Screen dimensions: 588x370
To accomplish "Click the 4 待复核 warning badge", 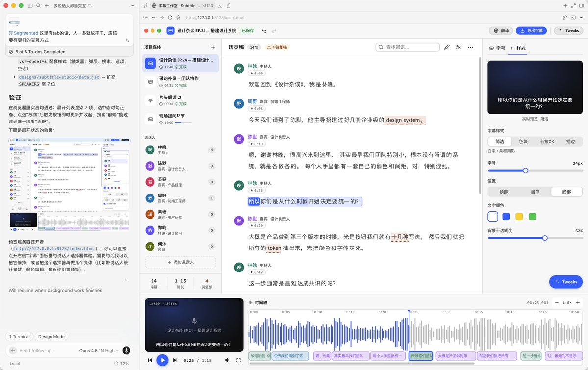I will 277,47.
